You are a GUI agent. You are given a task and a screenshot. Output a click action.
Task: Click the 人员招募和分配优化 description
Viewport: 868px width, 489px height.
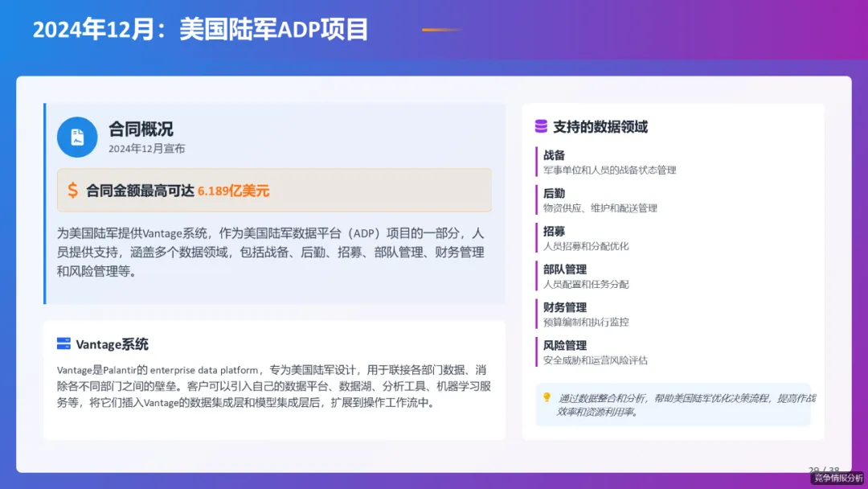click(x=586, y=246)
